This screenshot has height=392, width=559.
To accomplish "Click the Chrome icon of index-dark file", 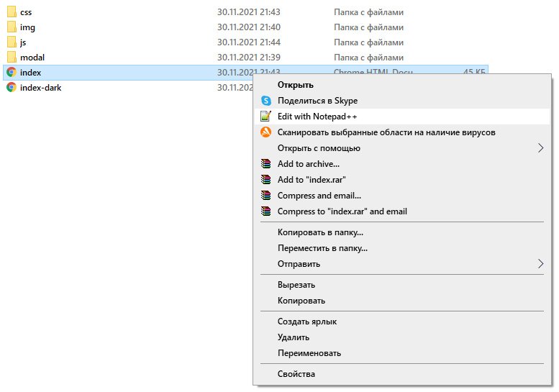I will click(11, 88).
